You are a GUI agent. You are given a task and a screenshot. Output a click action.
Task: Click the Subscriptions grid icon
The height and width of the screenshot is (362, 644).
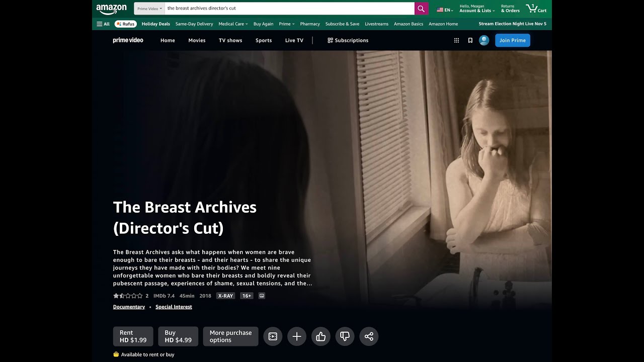pos(330,40)
